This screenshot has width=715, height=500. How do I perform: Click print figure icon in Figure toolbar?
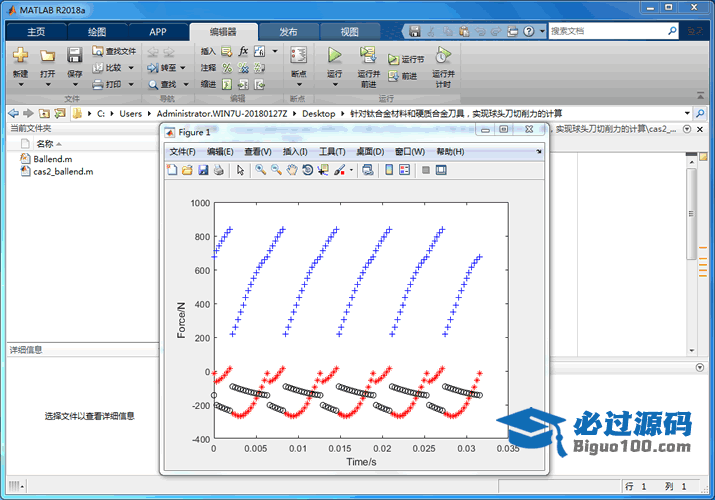[219, 170]
